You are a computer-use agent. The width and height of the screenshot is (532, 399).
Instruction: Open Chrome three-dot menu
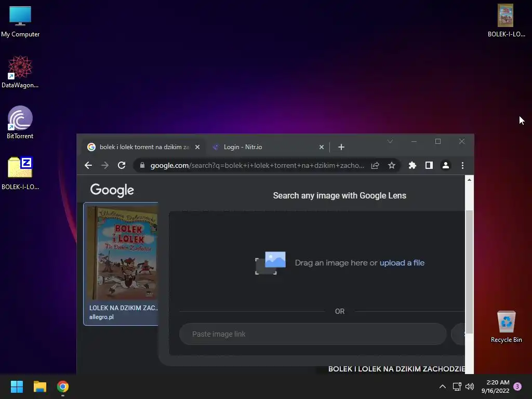462,165
